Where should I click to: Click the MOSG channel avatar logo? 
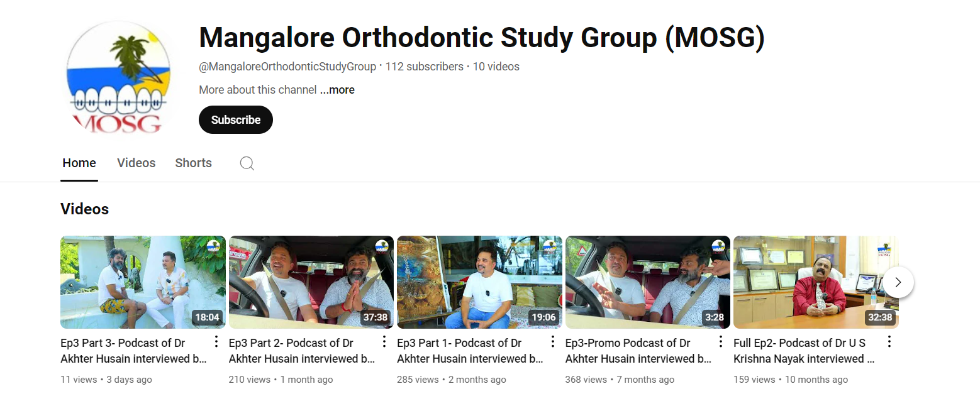point(119,77)
